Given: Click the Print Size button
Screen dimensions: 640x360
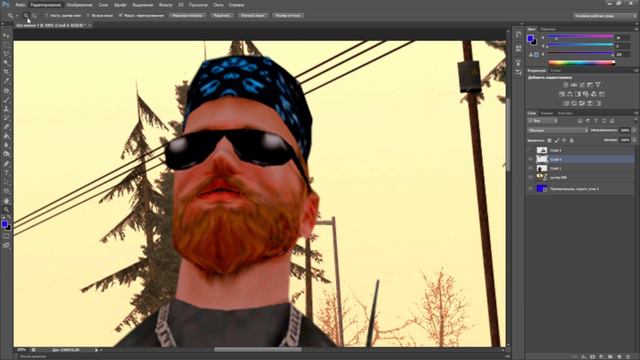Looking at the screenshot, I should (288, 16).
